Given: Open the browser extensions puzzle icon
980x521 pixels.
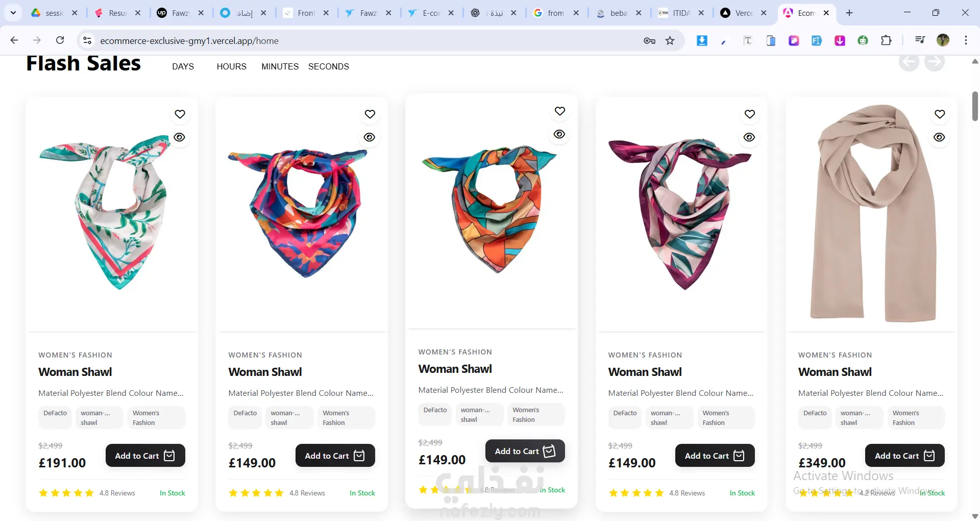Looking at the screenshot, I should [x=887, y=41].
